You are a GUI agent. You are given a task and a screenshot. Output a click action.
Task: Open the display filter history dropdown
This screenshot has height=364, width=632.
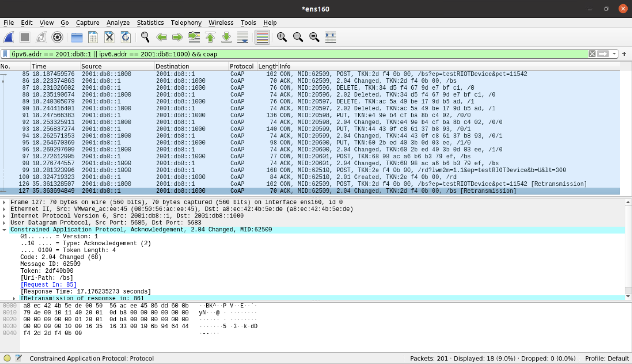(x=614, y=54)
